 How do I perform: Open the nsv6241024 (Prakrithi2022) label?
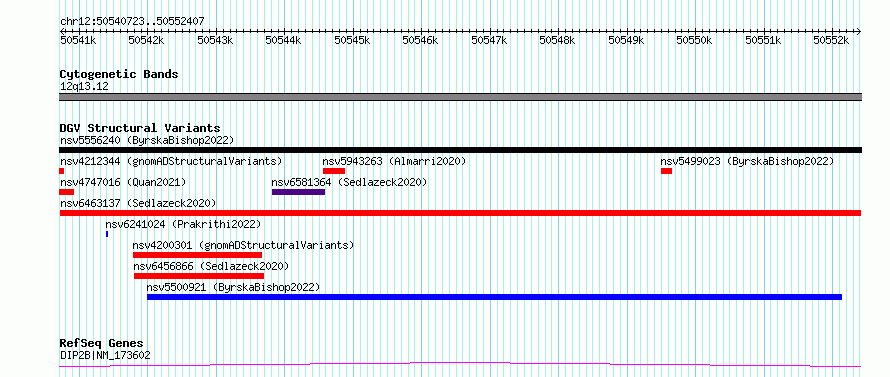coord(183,224)
